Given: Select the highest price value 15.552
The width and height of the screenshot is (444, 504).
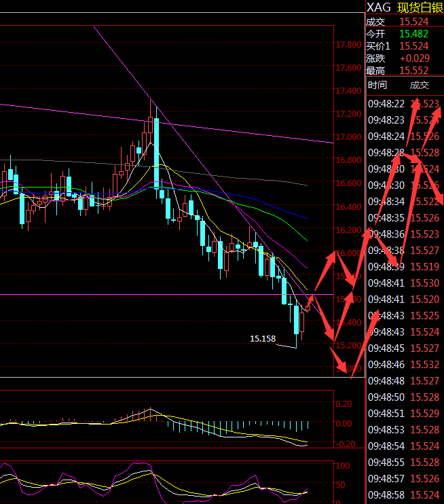Looking at the screenshot, I should point(414,71).
